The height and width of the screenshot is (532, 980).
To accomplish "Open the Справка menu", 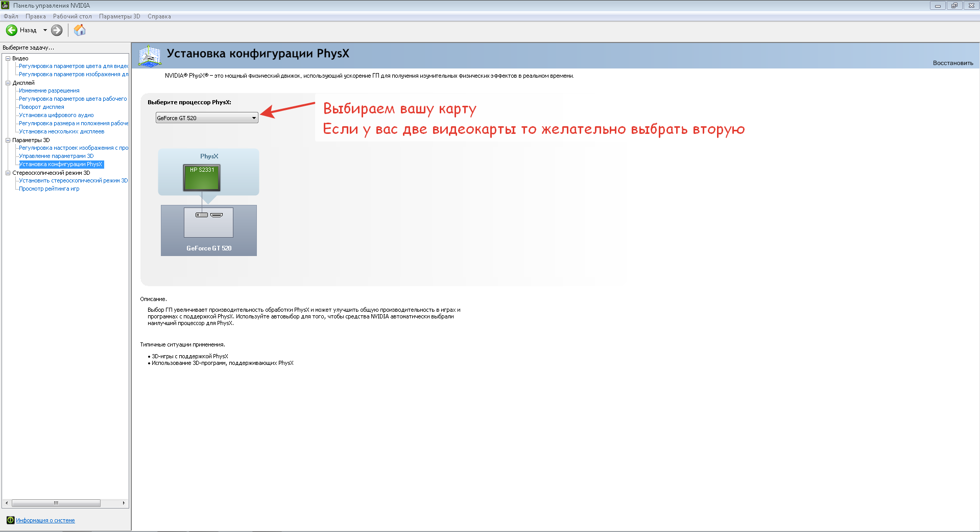I will tap(159, 16).
